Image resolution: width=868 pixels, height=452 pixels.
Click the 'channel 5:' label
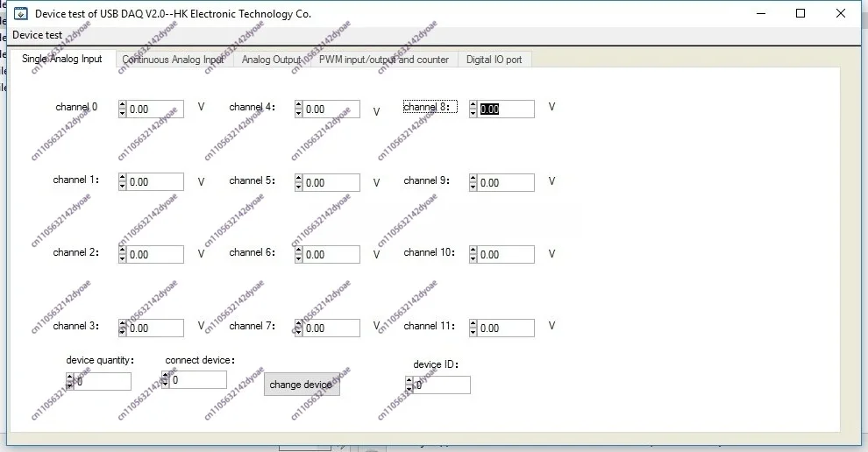click(252, 180)
